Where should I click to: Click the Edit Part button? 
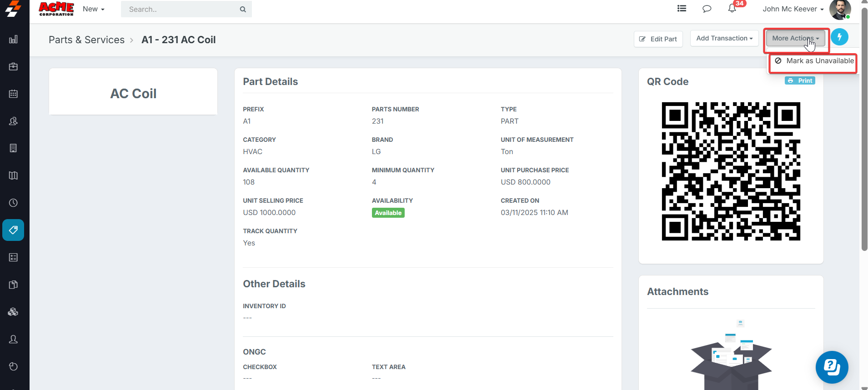click(658, 39)
